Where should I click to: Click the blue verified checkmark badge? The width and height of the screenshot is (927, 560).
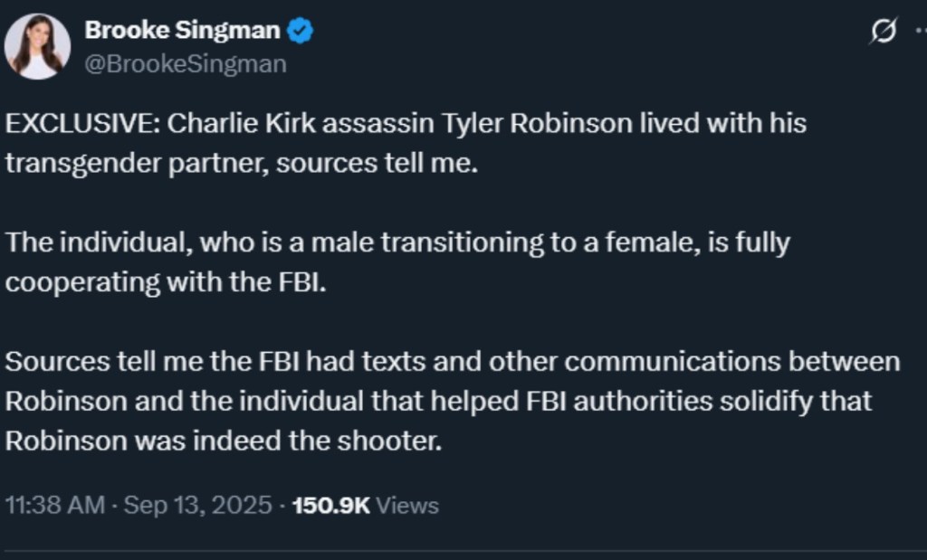coord(301,31)
